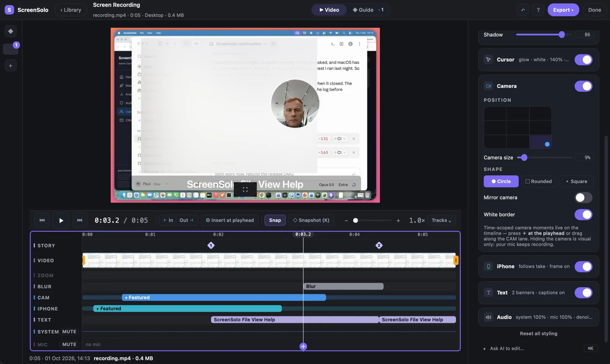Screen dimensions: 610x364
Task: Click the timeline zoom out minus icon
Action: click(346, 220)
